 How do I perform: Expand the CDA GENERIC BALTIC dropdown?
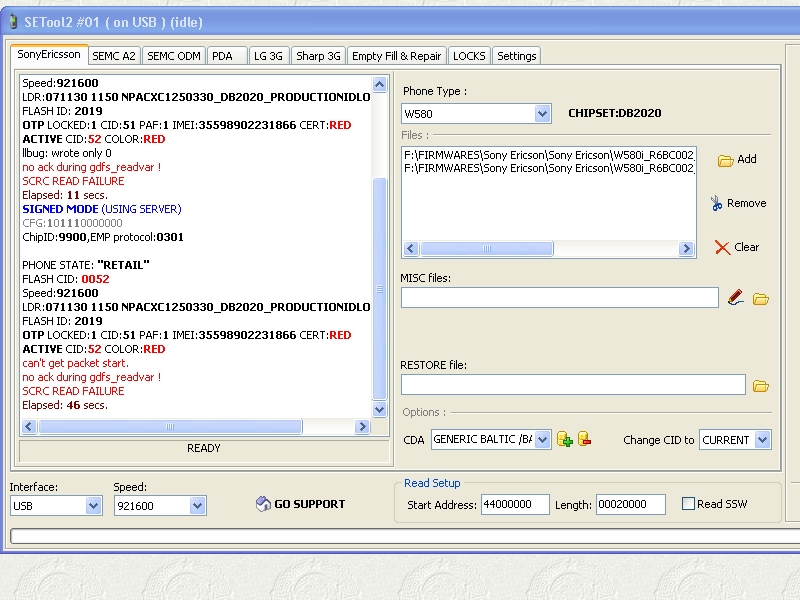[x=542, y=439]
